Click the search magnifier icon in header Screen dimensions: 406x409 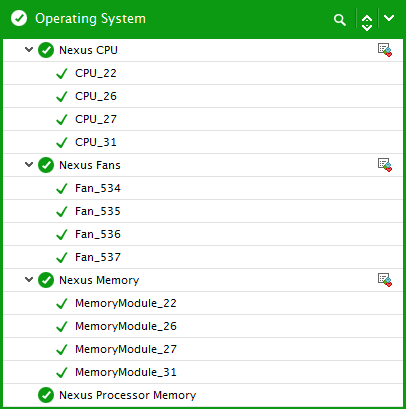point(340,20)
